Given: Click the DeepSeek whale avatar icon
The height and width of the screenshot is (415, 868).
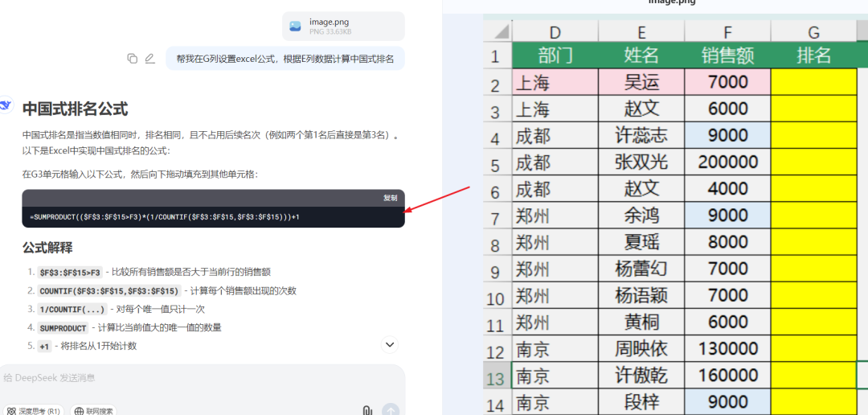Looking at the screenshot, I should [6, 104].
